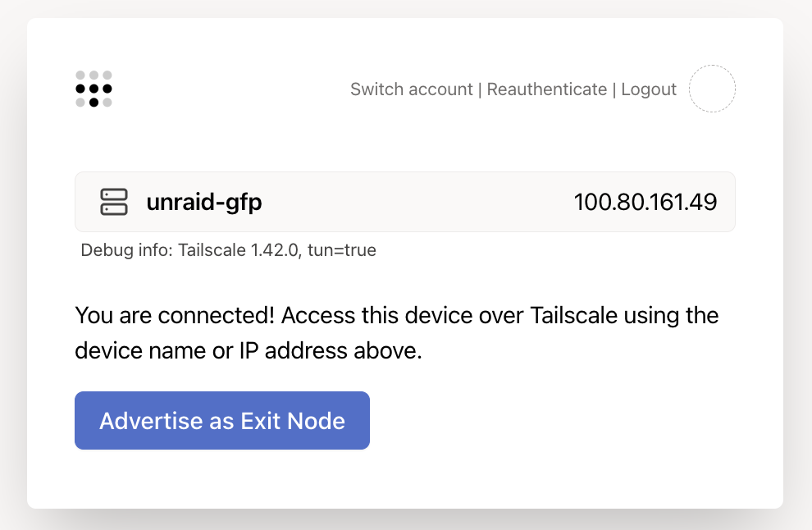The height and width of the screenshot is (530, 812).
Task: Select the Switch account link
Action: coord(412,89)
